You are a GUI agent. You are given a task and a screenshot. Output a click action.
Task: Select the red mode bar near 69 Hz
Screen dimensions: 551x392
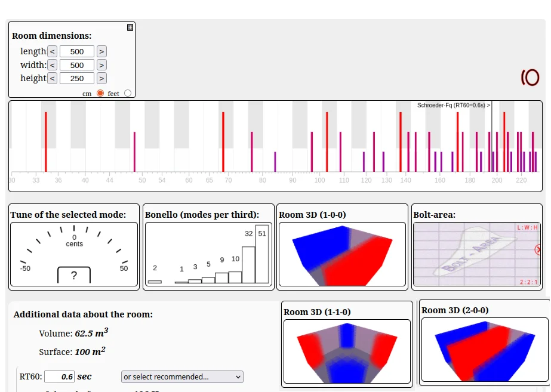(x=223, y=142)
